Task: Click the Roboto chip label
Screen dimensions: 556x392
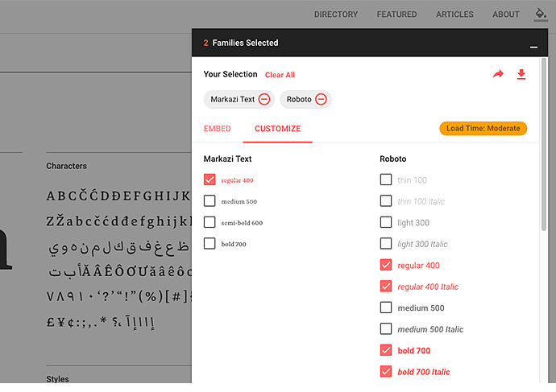Action: [299, 99]
